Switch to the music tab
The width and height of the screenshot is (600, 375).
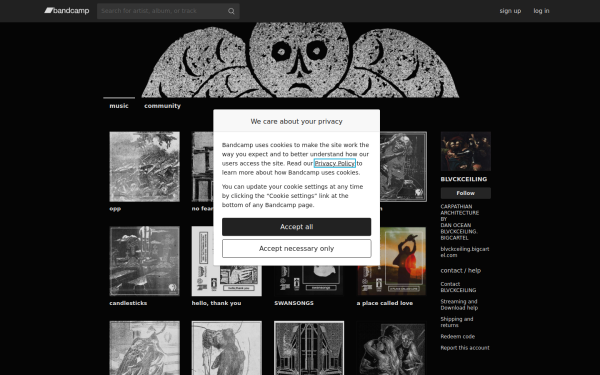click(119, 106)
